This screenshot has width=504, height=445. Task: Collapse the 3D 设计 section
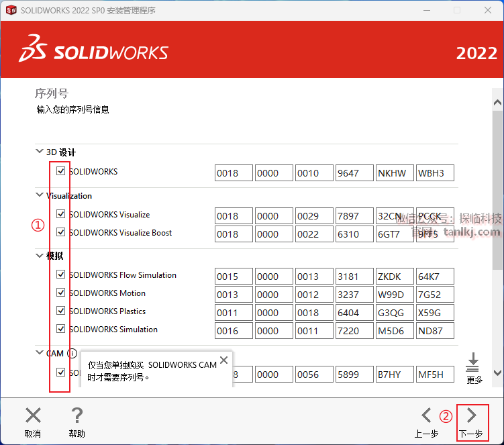click(x=40, y=152)
